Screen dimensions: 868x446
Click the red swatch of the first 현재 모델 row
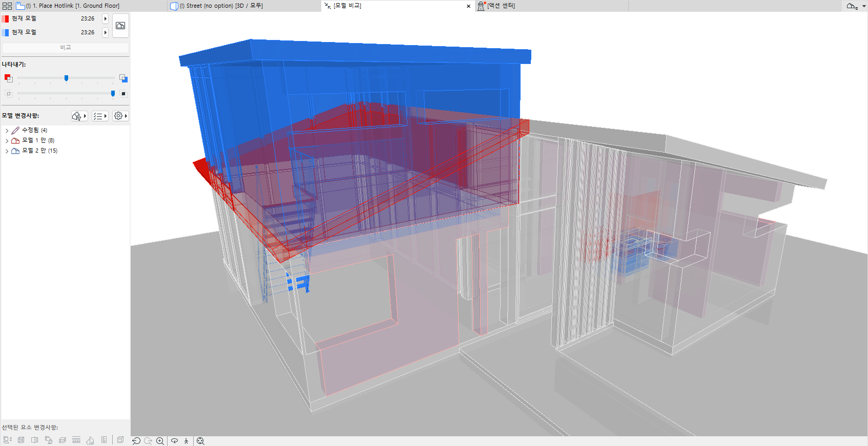click(x=5, y=18)
